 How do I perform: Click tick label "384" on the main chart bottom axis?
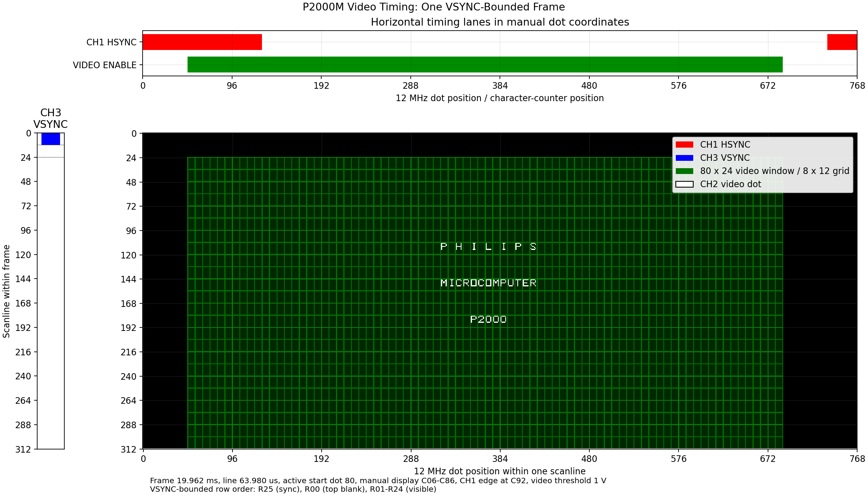(500, 459)
